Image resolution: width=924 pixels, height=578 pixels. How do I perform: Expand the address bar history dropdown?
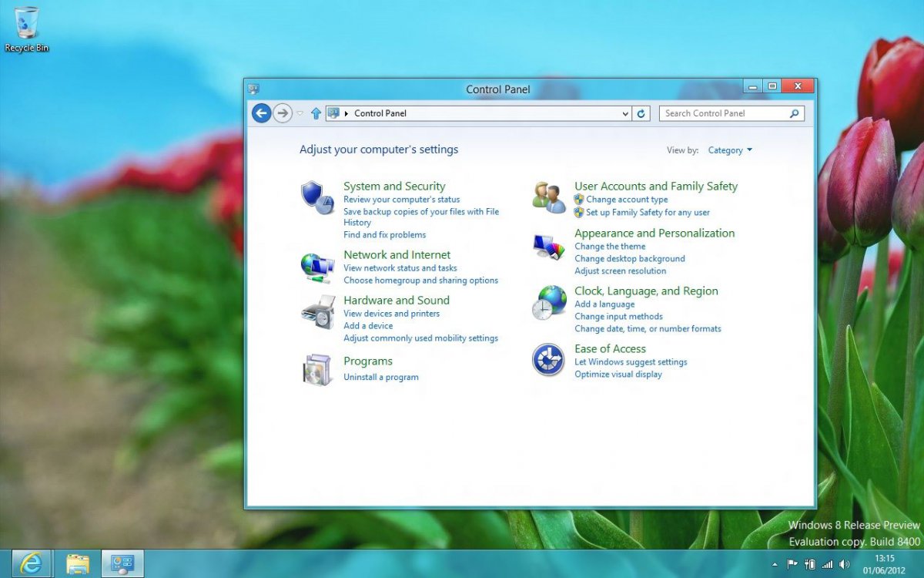(x=625, y=113)
